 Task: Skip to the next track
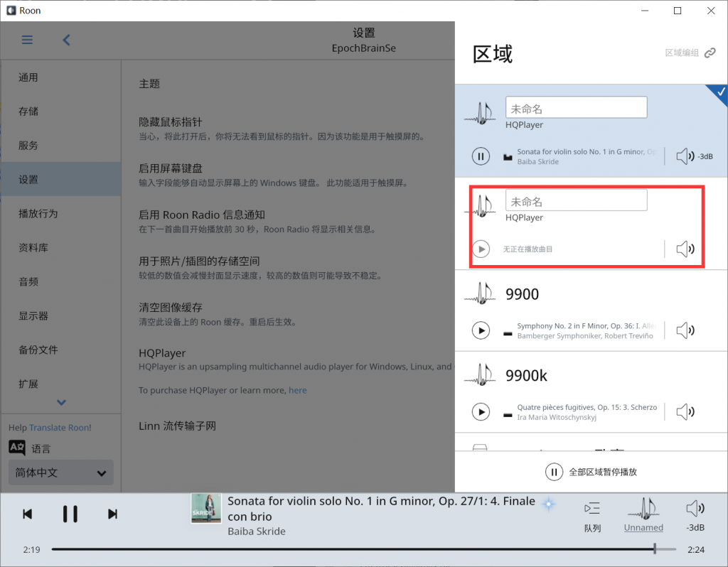coord(112,514)
